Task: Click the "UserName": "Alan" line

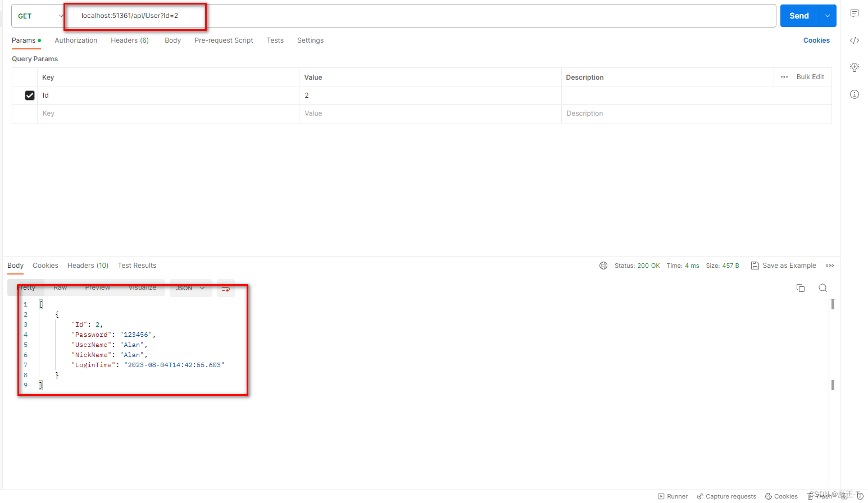Action: (110, 345)
